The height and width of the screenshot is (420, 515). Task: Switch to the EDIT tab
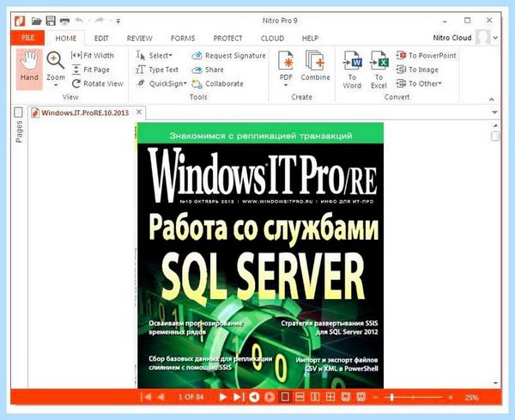point(101,38)
